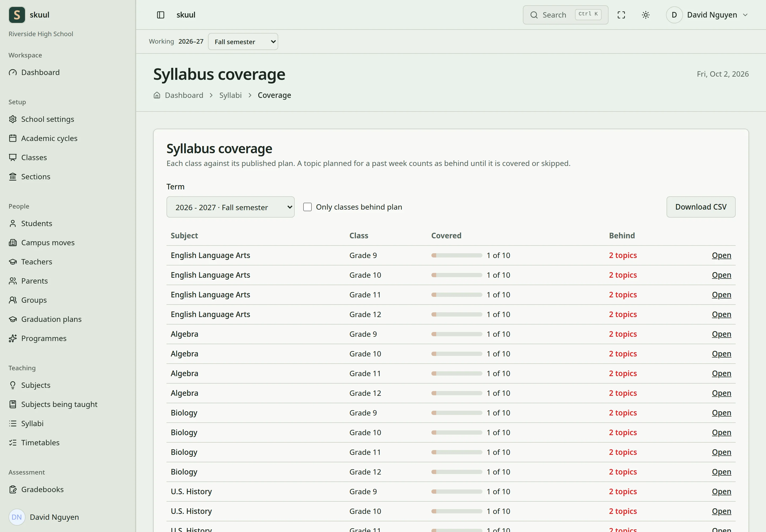Click David Nguyen profile at sidebar bottom
Image resolution: width=766 pixels, height=532 pixels.
coord(44,517)
